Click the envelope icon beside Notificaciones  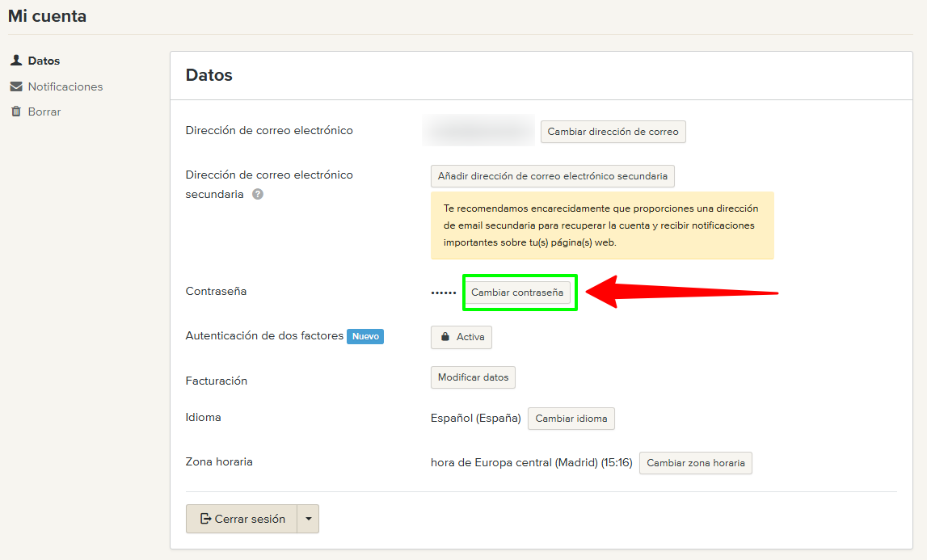[15, 86]
